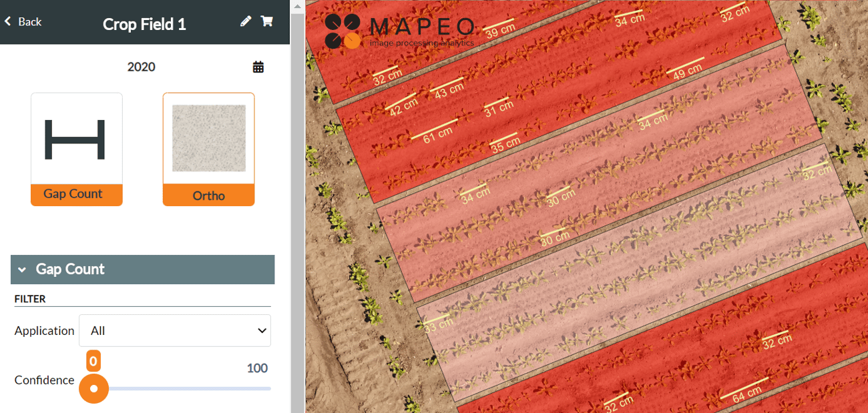The height and width of the screenshot is (413, 868).
Task: Click the Back button
Action: (x=22, y=21)
